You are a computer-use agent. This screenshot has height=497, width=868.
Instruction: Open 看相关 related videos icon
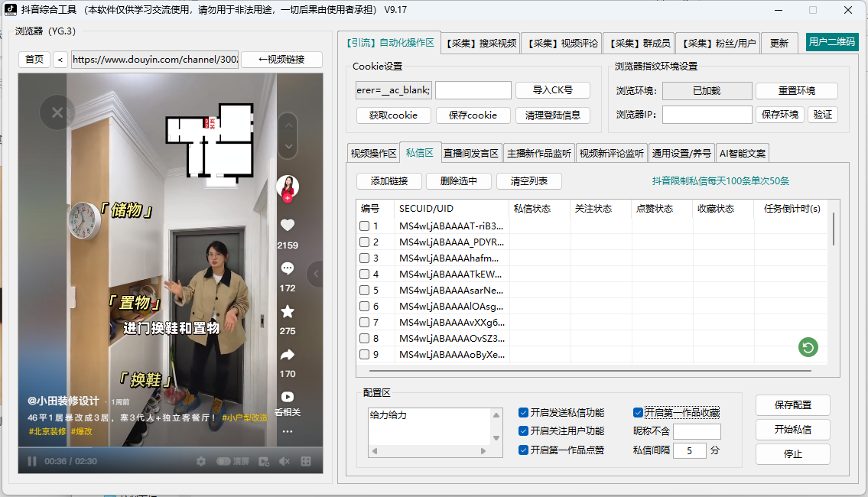(288, 396)
